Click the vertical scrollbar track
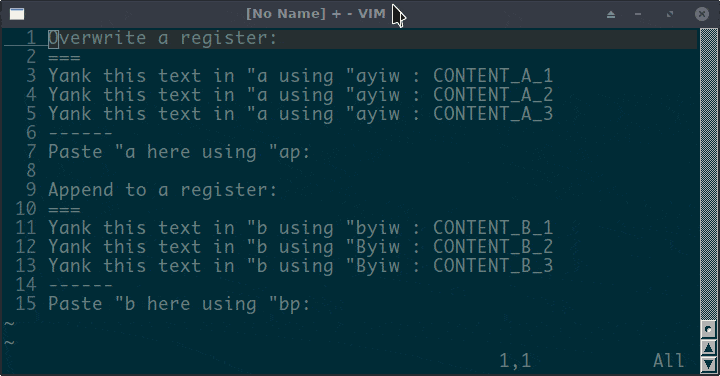The image size is (720, 376). (x=708, y=174)
